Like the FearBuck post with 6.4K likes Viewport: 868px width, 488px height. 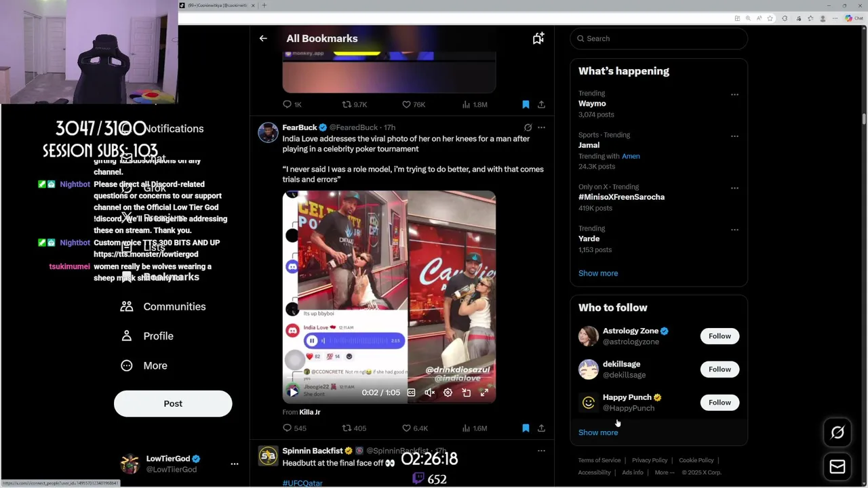pos(415,428)
